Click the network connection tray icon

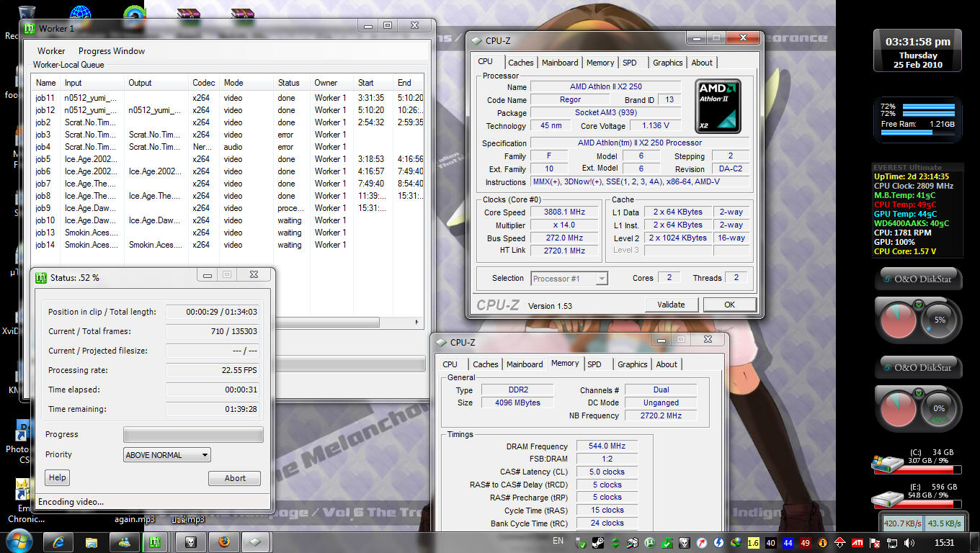pyautogui.click(x=892, y=542)
